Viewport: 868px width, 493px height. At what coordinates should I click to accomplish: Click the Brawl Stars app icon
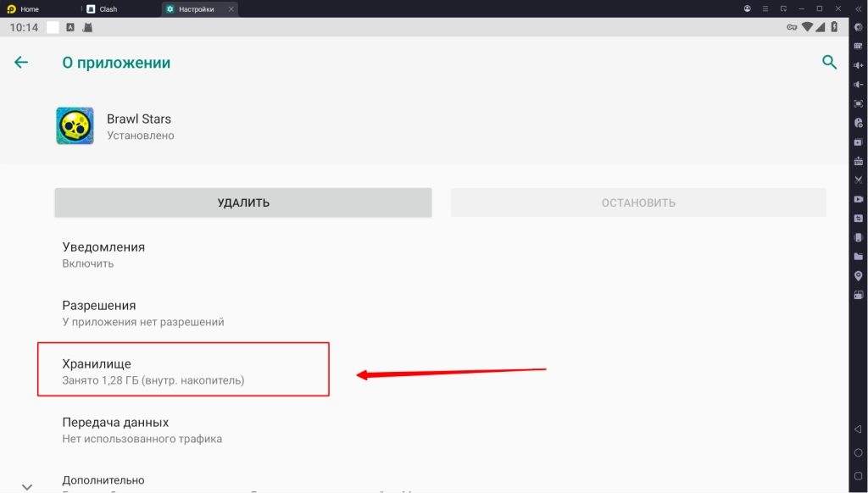(75, 125)
